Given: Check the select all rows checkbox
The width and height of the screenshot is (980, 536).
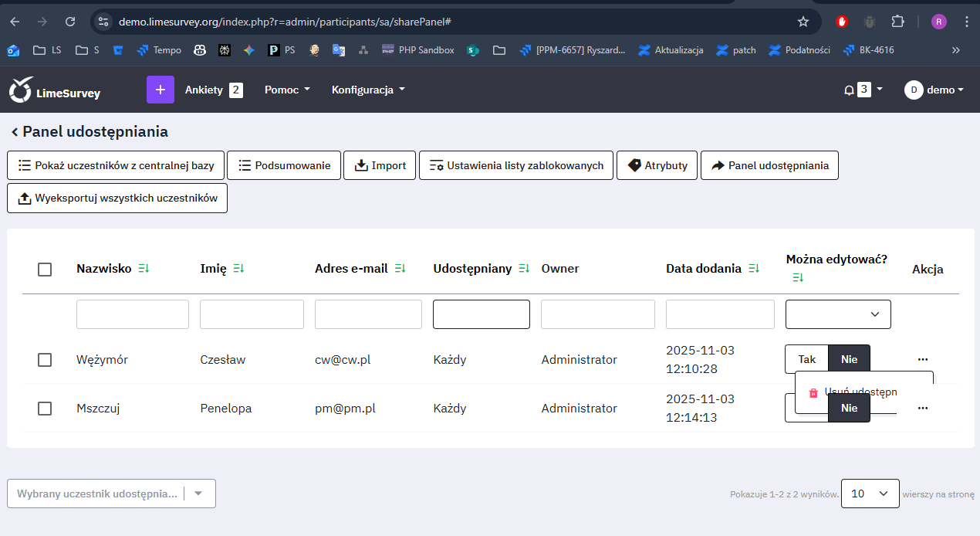Looking at the screenshot, I should (45, 270).
